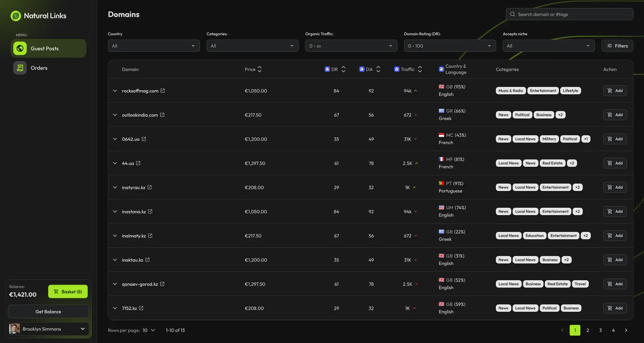Image resolution: width=644 pixels, height=343 pixels.
Task: Sort by DR column arrows
Action: pos(343,69)
